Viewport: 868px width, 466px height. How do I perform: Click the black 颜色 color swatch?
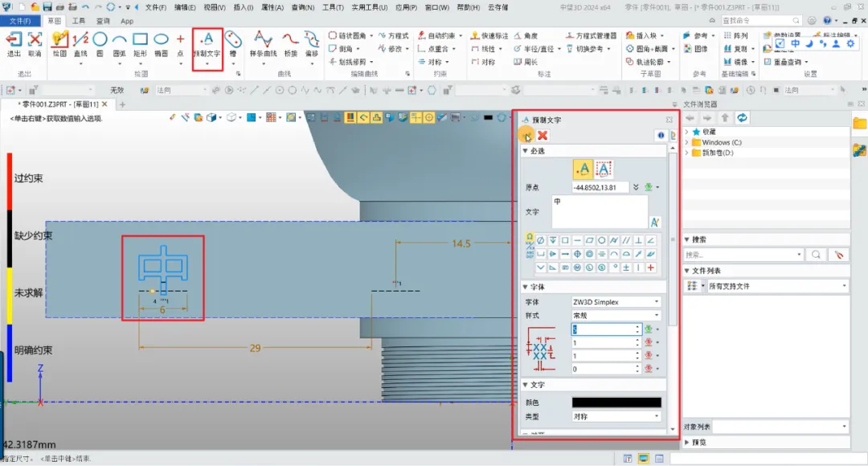pyautogui.click(x=616, y=403)
